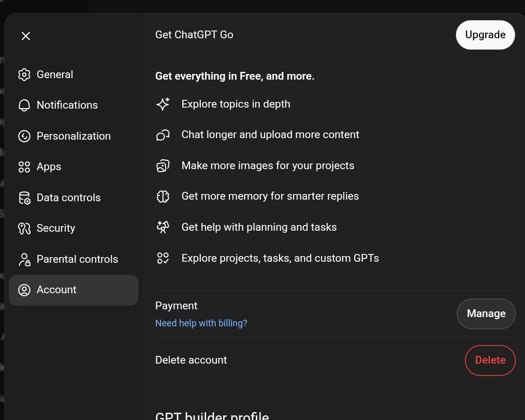Click the Security keys icon
Image resolution: width=525 pixels, height=420 pixels.
tap(24, 229)
